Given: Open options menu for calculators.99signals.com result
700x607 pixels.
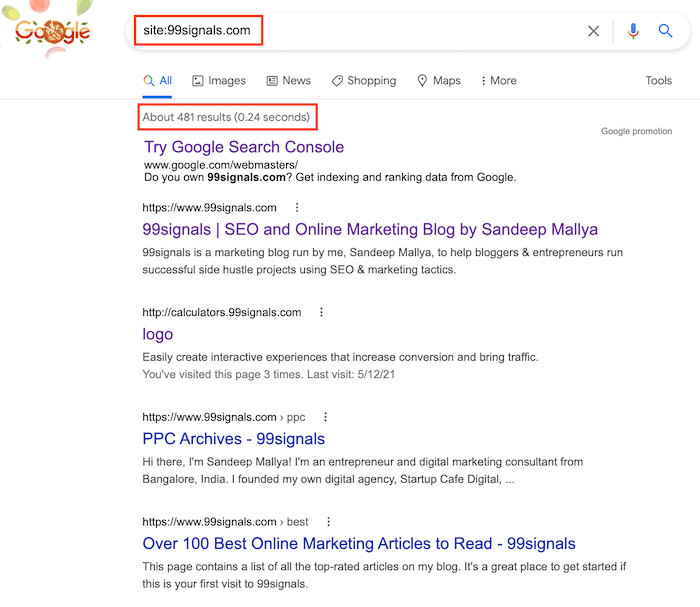Looking at the screenshot, I should click(x=321, y=313).
